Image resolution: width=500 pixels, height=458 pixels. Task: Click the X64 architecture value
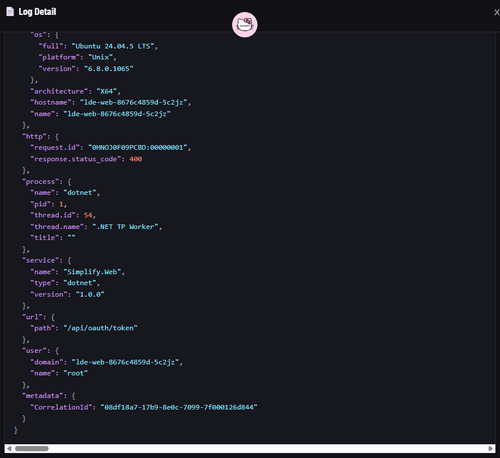tap(107, 91)
